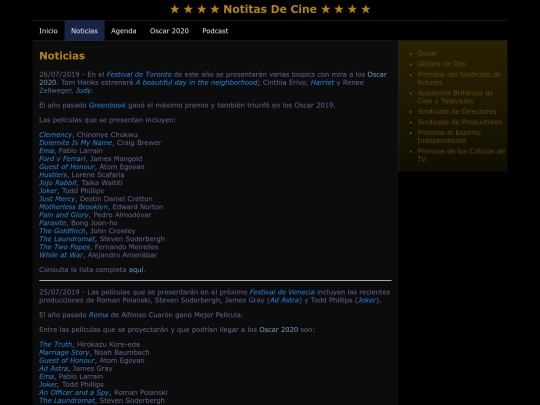
Task: Open the Jojo Rabbit link
Action: click(x=58, y=183)
